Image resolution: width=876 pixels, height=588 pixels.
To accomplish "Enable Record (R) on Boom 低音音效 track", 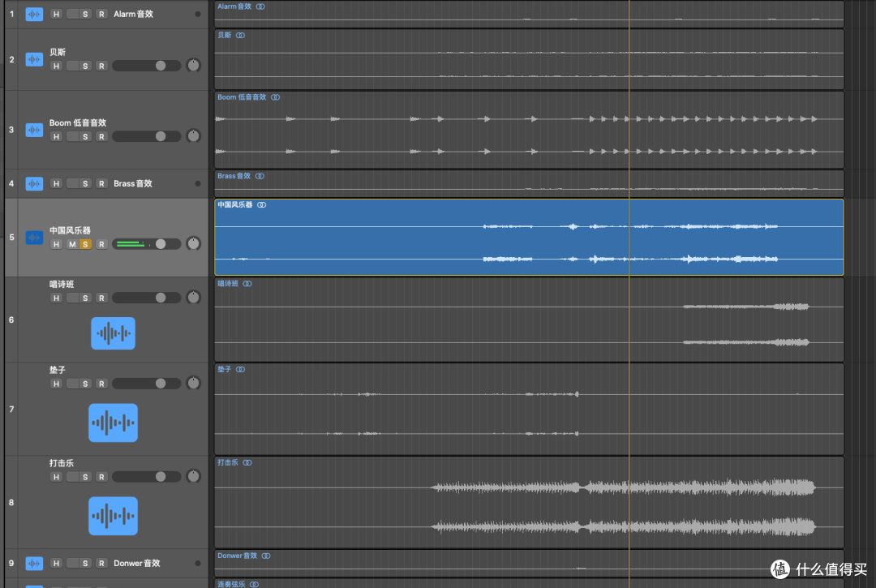I will pyautogui.click(x=101, y=136).
